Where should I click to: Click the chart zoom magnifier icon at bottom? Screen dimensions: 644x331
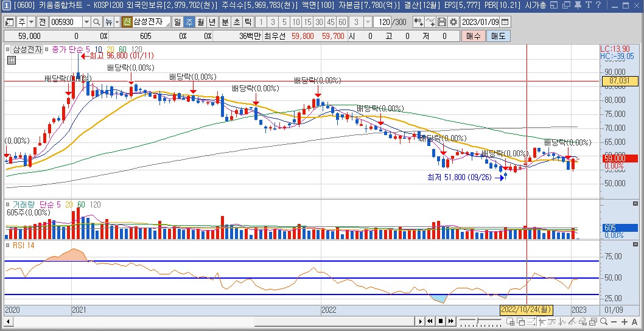click(x=604, y=321)
